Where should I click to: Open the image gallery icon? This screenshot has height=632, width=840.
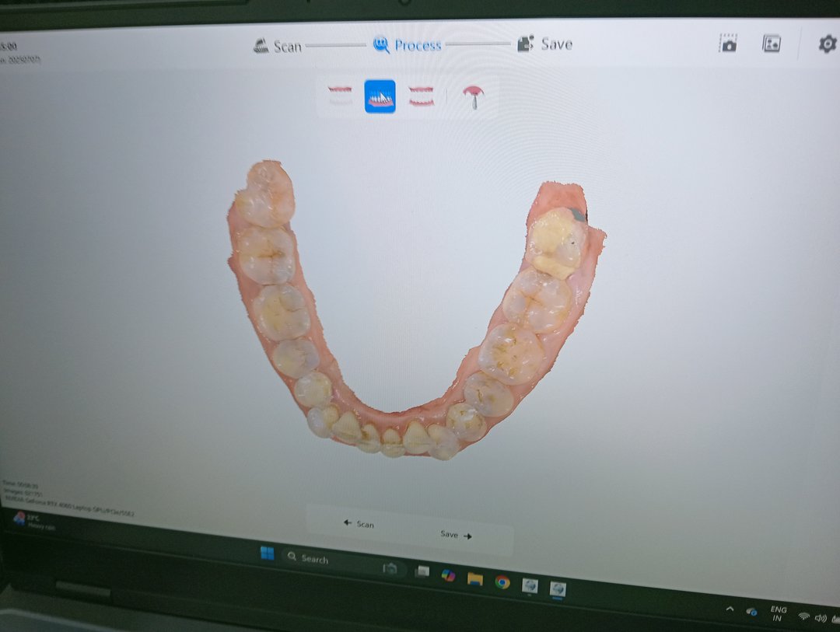click(x=772, y=44)
